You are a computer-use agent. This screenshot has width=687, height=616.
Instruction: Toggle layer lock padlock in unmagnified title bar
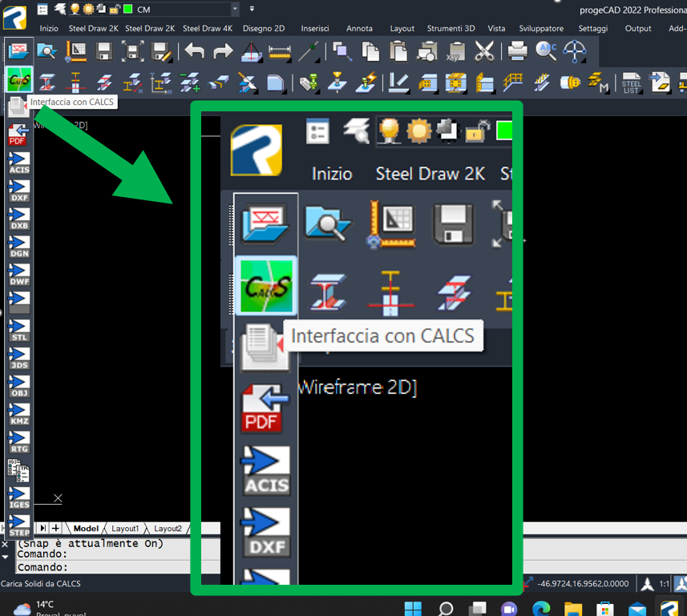coord(115,9)
